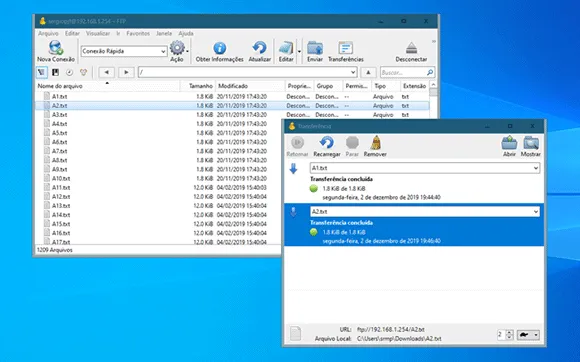
Task: Sort by Proprie... column header
Action: [x=299, y=86]
